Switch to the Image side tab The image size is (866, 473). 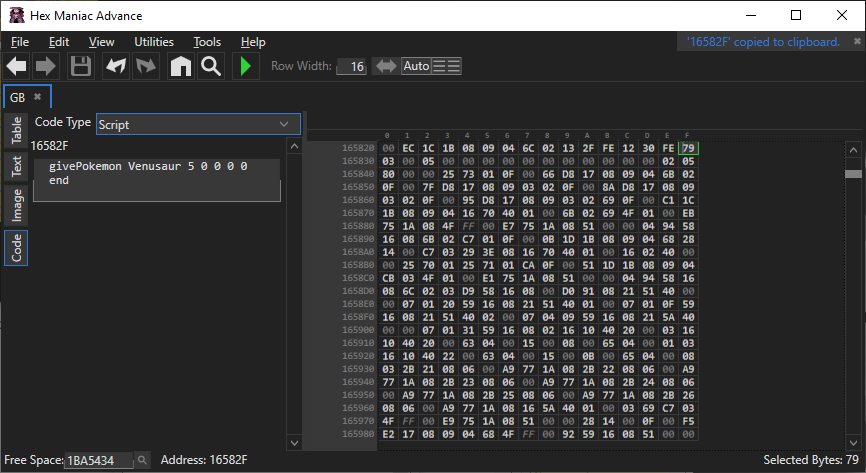[17, 205]
